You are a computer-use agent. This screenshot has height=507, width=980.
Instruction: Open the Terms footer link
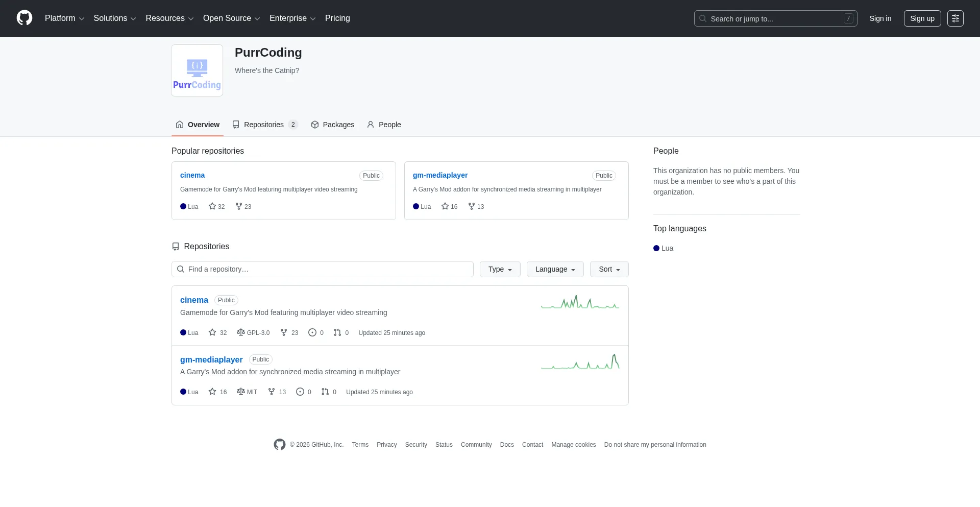pos(360,445)
